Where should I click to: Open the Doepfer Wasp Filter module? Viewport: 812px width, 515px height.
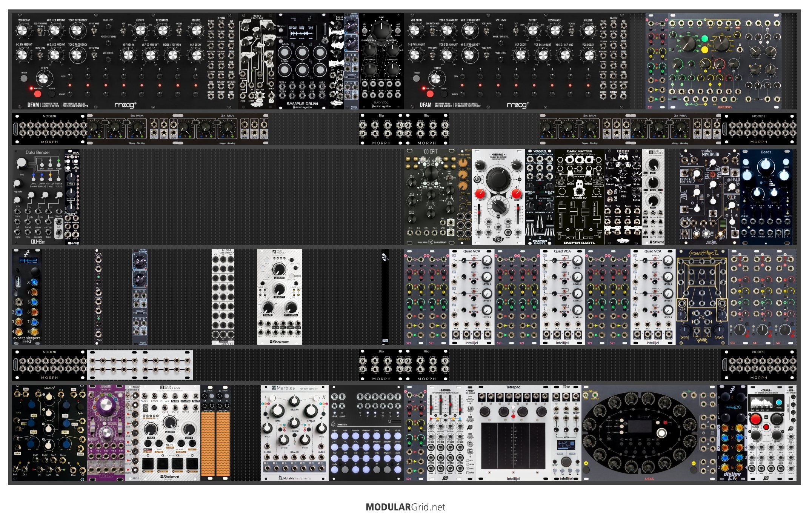464,197
